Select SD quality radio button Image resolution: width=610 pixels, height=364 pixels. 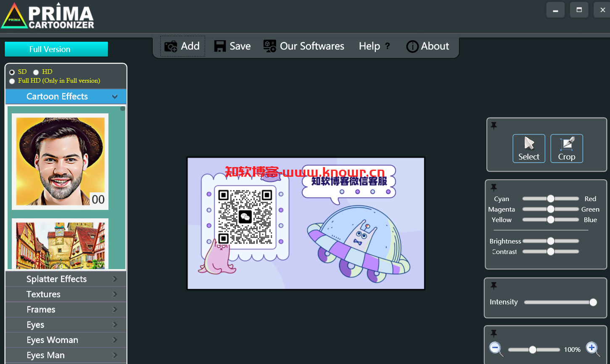tap(12, 72)
